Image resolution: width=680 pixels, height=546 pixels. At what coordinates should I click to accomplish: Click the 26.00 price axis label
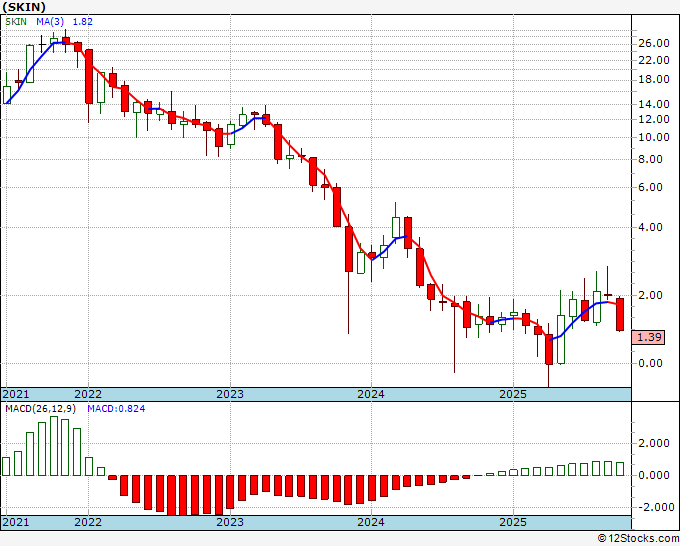tap(654, 43)
